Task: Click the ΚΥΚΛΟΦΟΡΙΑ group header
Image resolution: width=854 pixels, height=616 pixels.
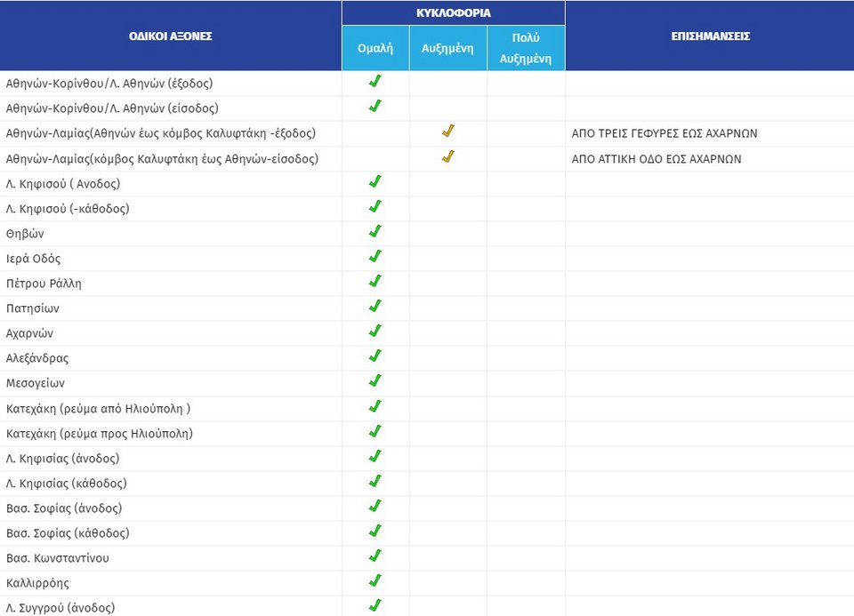Action: [454, 13]
